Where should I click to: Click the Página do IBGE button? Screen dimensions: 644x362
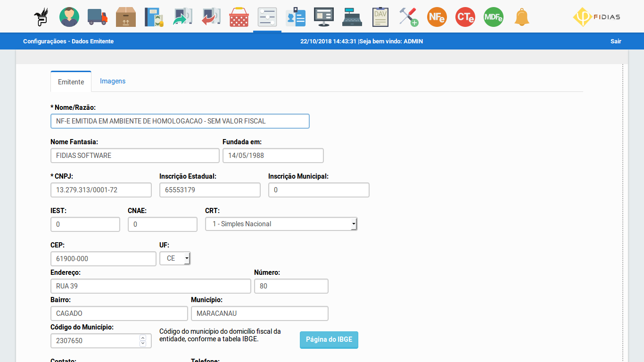(x=329, y=340)
